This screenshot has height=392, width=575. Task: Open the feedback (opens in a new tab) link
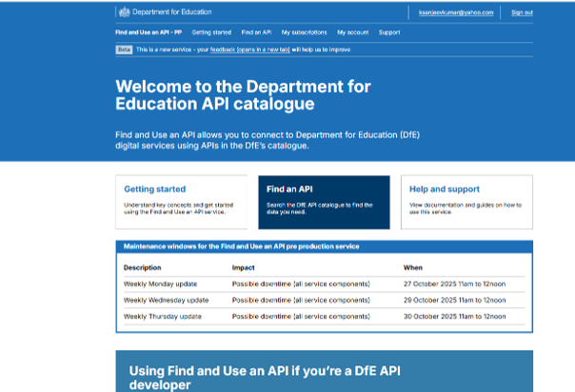click(x=249, y=49)
